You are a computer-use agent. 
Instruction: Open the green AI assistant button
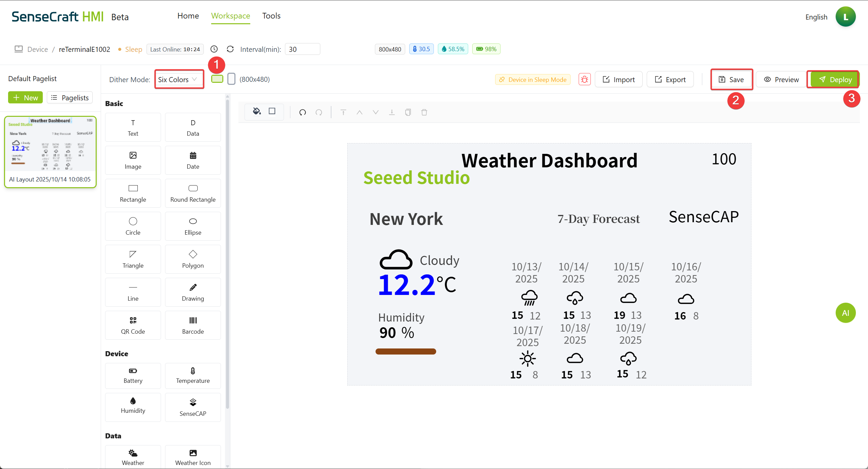[845, 313]
